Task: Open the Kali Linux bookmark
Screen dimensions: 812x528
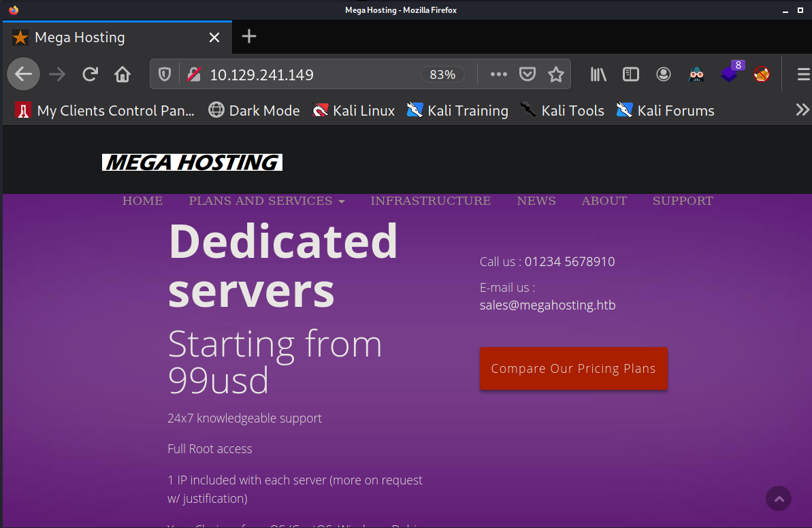Action: [354, 110]
